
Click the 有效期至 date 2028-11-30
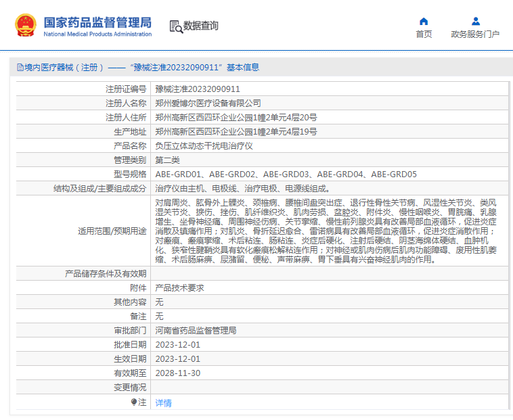[177, 373]
